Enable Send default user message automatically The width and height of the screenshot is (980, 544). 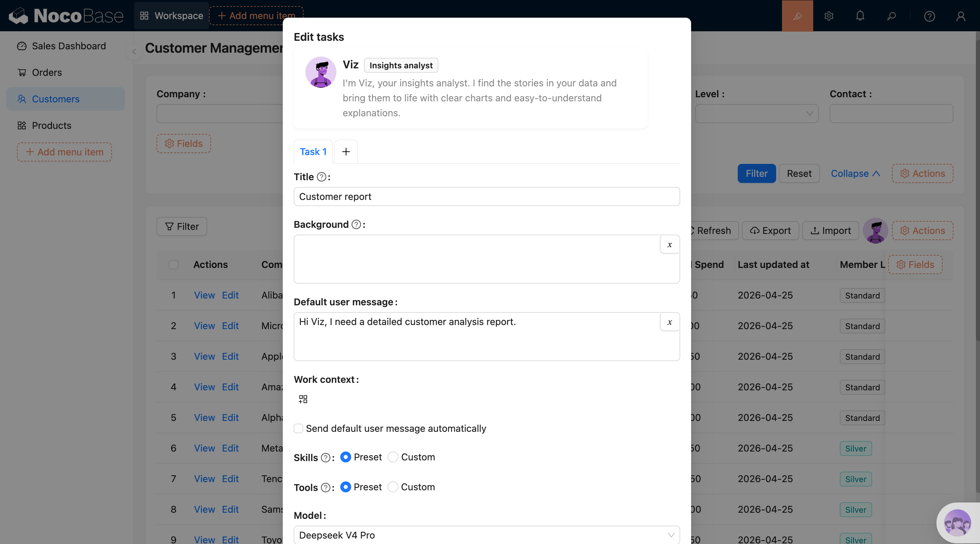point(299,428)
